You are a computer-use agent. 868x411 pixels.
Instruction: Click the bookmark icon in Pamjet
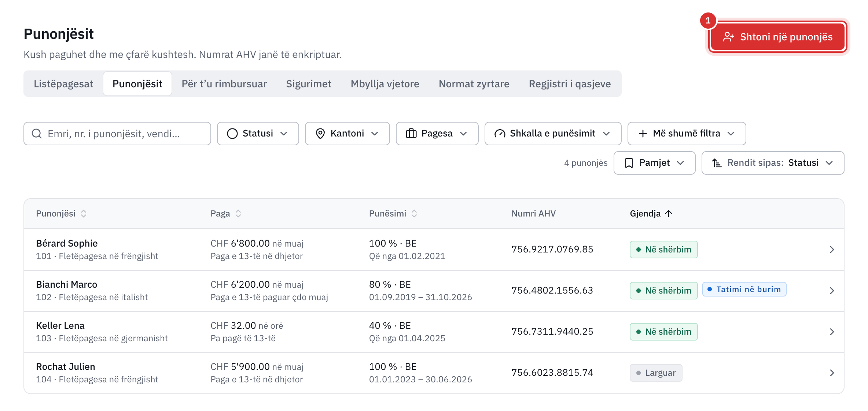tap(629, 163)
